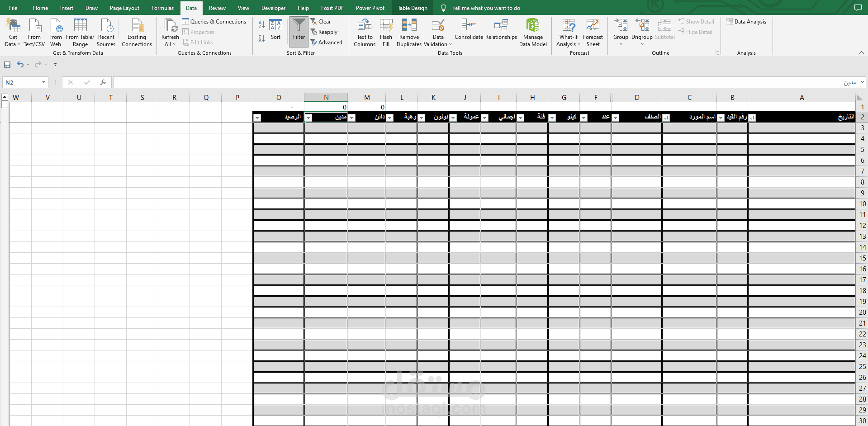Viewport: 868px width, 426px height.
Task: Open the Power Pivot tab
Action: pyautogui.click(x=370, y=8)
